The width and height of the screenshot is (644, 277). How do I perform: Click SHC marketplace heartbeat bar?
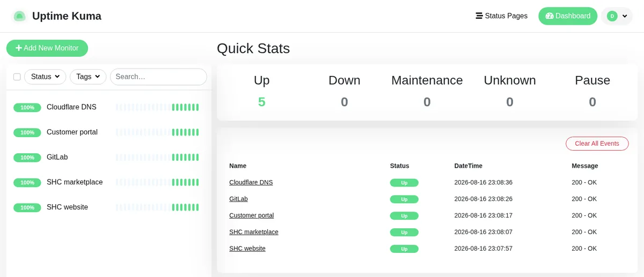point(157,182)
